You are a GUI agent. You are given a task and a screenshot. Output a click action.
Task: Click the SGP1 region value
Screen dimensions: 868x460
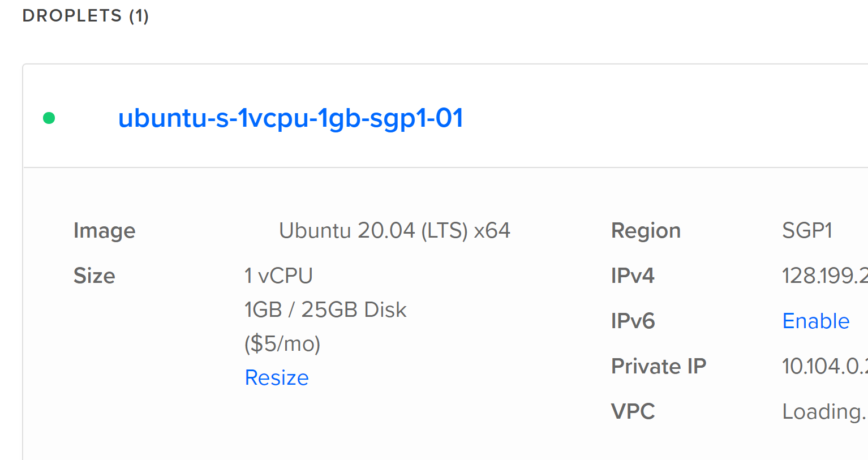coord(807,231)
